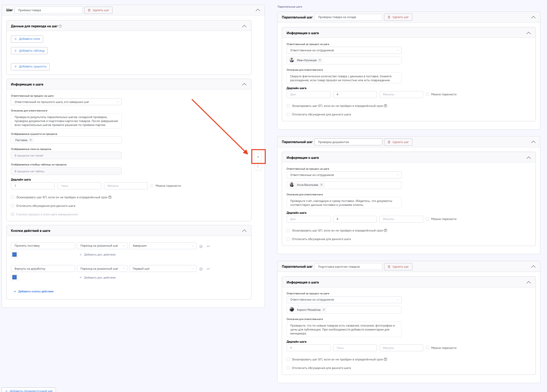This screenshot has width=547, height=392.
Task: Check Отключить обсуждения in the Проверка документов step
Action: pos(288,239)
